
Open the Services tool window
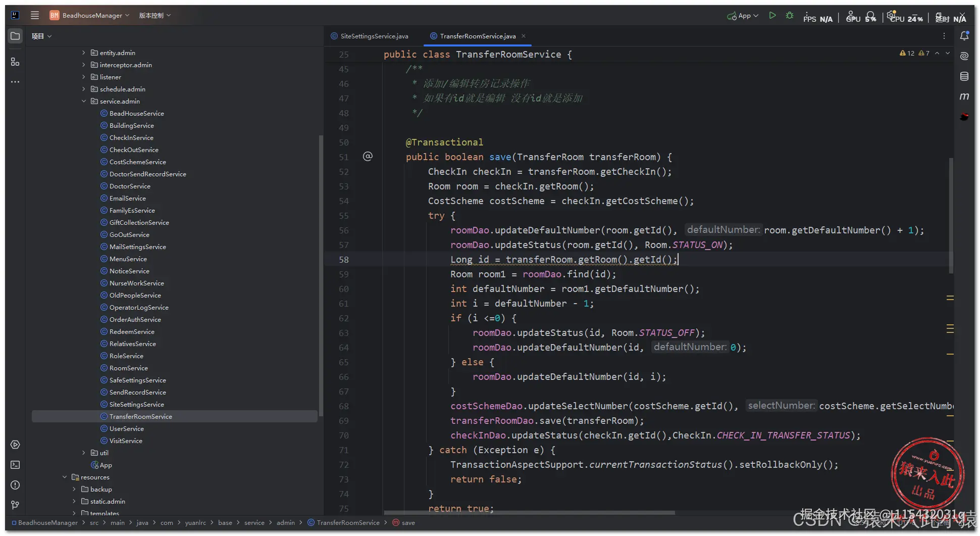pos(15,445)
